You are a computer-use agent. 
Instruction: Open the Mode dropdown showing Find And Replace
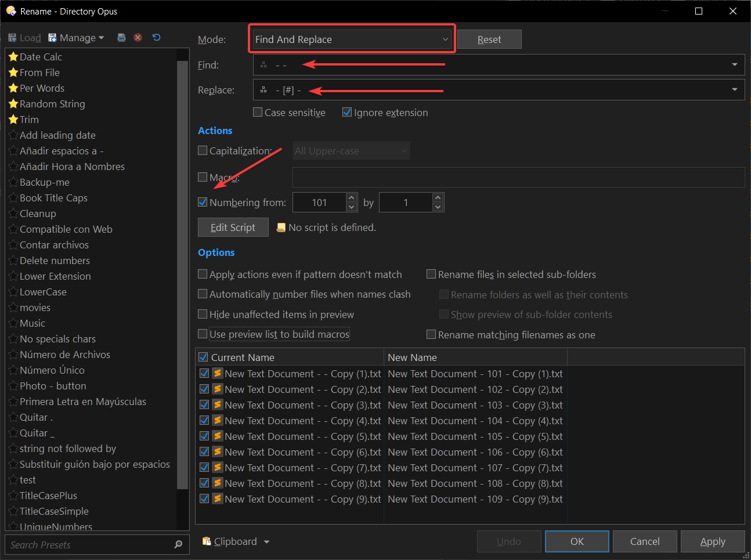[352, 39]
